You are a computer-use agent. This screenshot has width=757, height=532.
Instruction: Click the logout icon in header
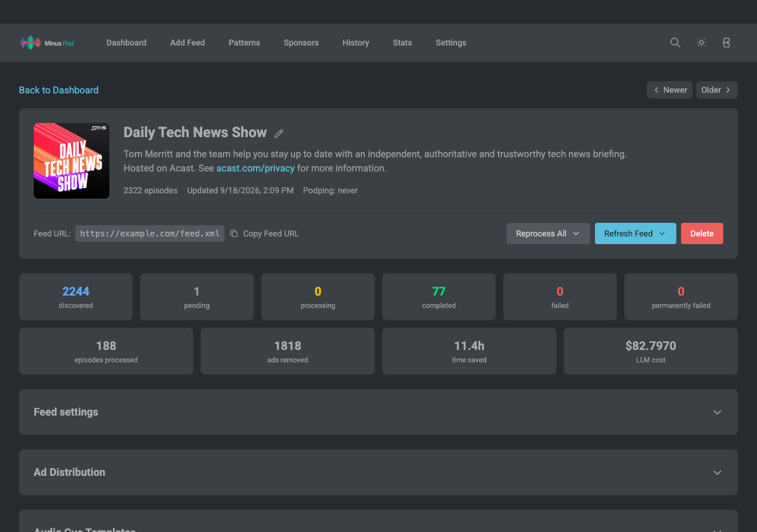(727, 43)
